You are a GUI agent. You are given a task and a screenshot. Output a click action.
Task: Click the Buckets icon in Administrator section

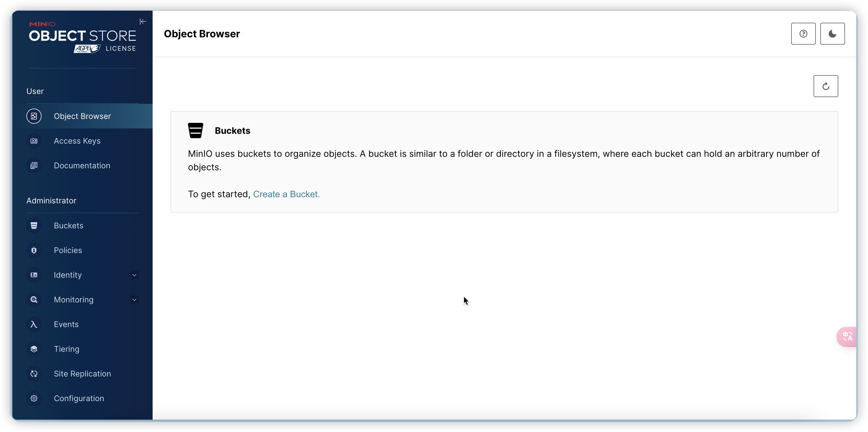click(x=34, y=225)
